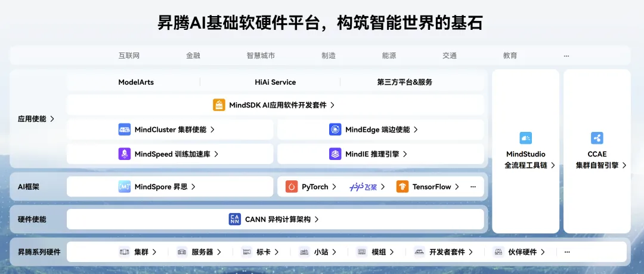Click the MindCluster blue icon
This screenshot has width=644, height=274.
click(x=125, y=130)
